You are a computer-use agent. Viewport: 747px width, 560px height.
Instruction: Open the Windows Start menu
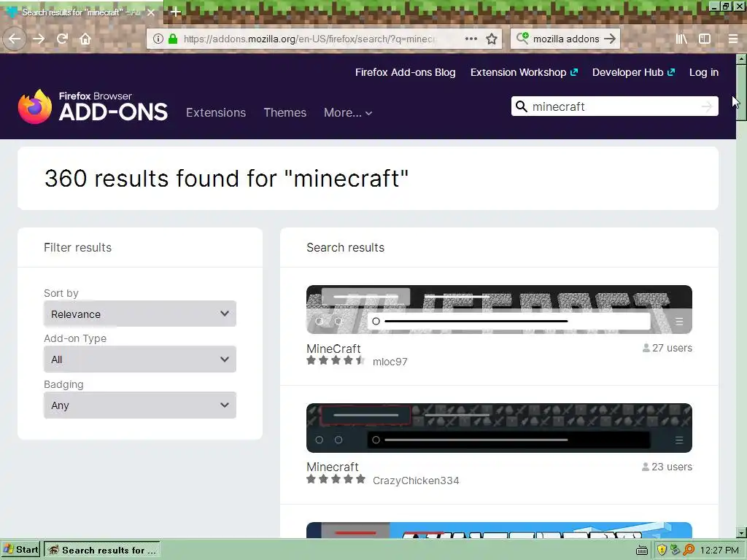tap(20, 550)
